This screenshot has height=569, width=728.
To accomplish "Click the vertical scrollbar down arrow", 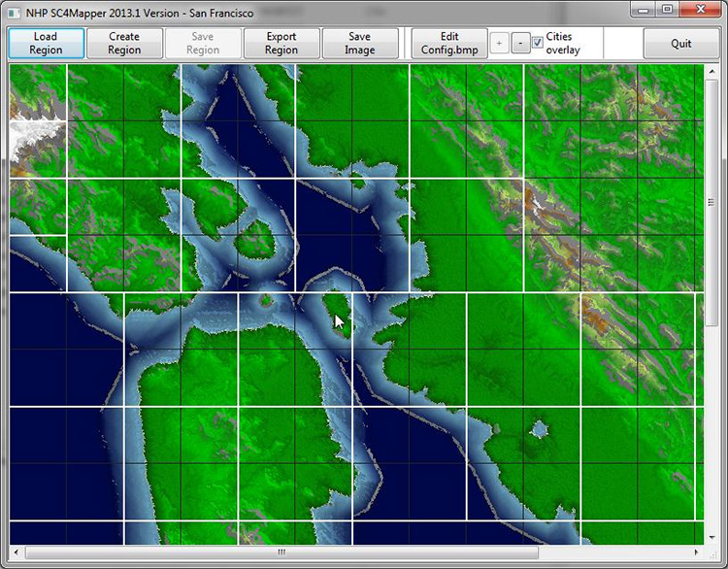I will [x=711, y=538].
